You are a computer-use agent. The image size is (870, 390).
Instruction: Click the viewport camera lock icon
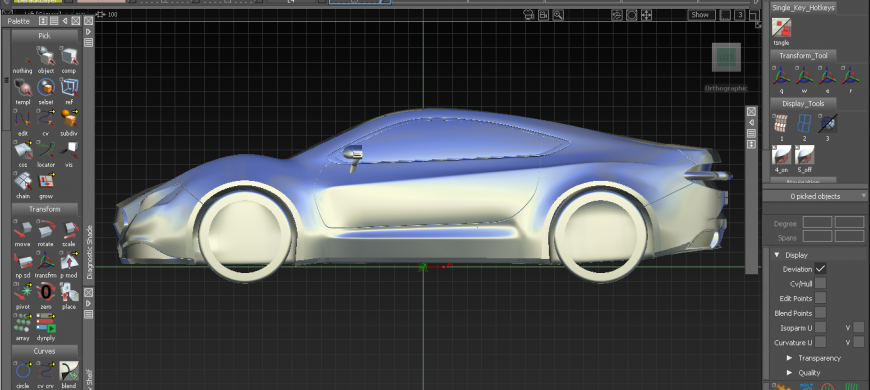[544, 15]
